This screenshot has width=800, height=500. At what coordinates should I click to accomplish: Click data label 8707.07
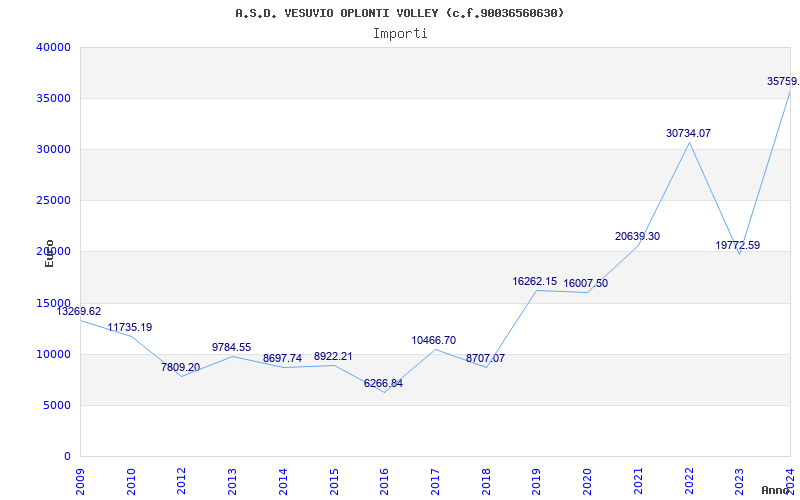click(485, 359)
